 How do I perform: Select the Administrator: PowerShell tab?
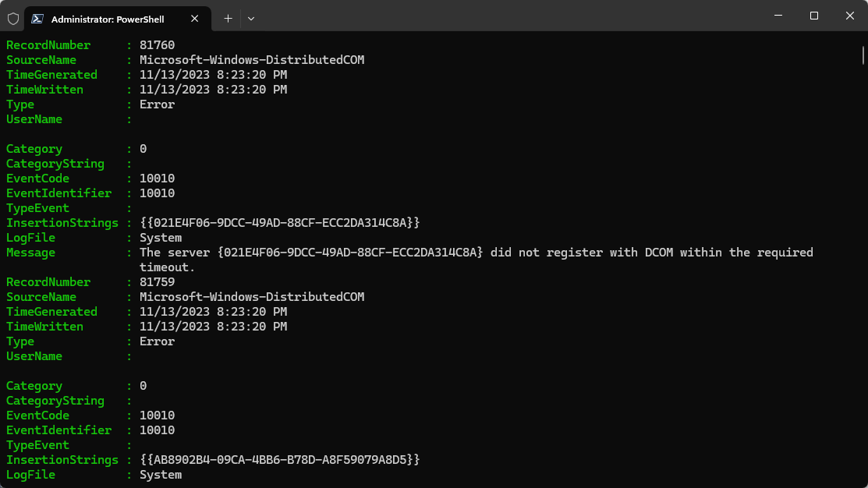coord(108,18)
